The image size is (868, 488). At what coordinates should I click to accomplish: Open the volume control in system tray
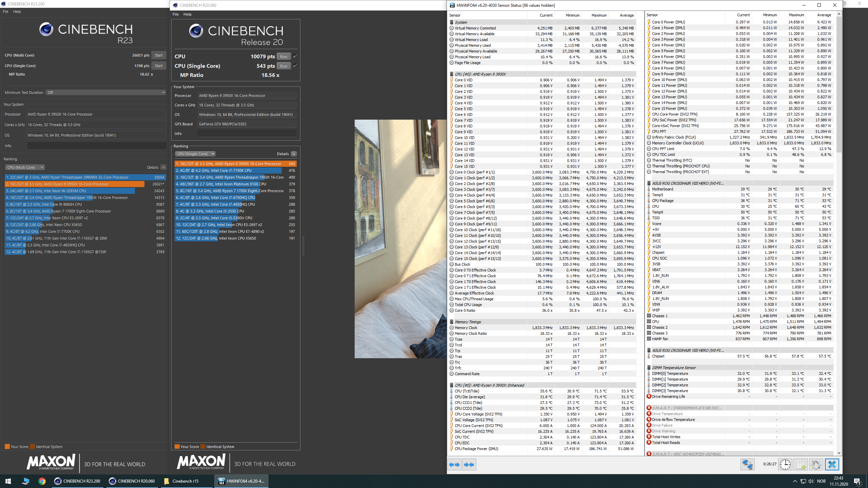(811, 481)
